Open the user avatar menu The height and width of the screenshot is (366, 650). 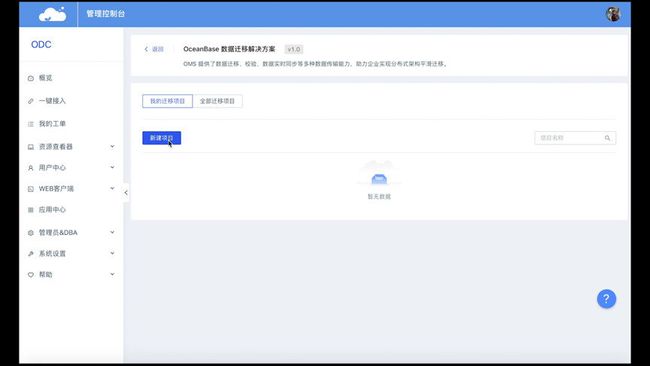[x=613, y=14]
